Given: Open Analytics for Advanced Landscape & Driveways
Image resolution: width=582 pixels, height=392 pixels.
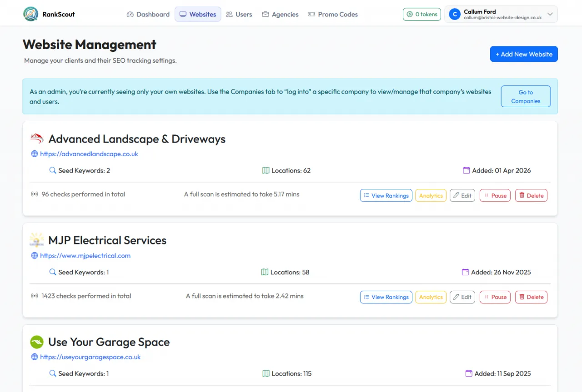Looking at the screenshot, I should (431, 195).
